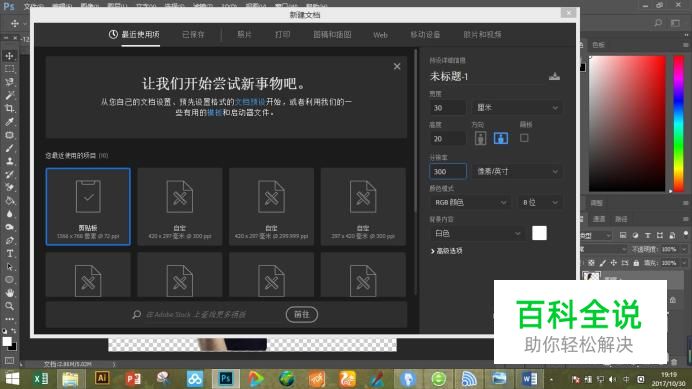This screenshot has height=389, width=692.
Task: Toggle the layer filter on/off switch
Action: 685,234
